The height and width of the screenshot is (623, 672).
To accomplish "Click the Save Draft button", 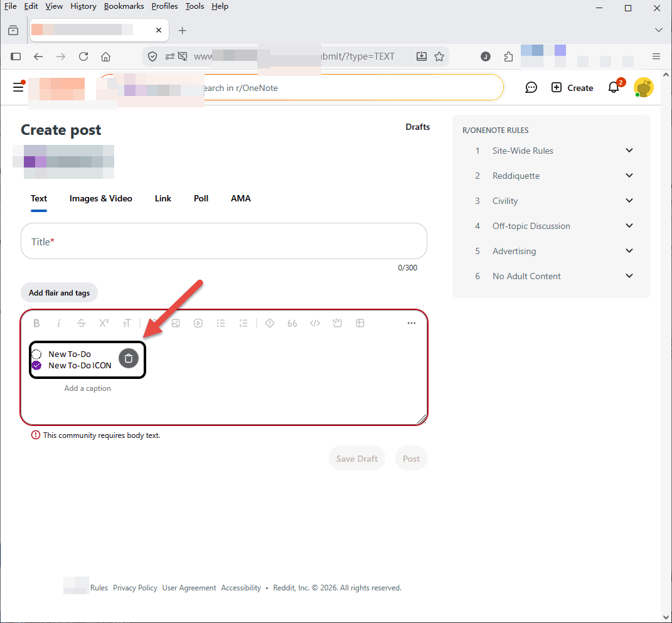I will (x=356, y=459).
